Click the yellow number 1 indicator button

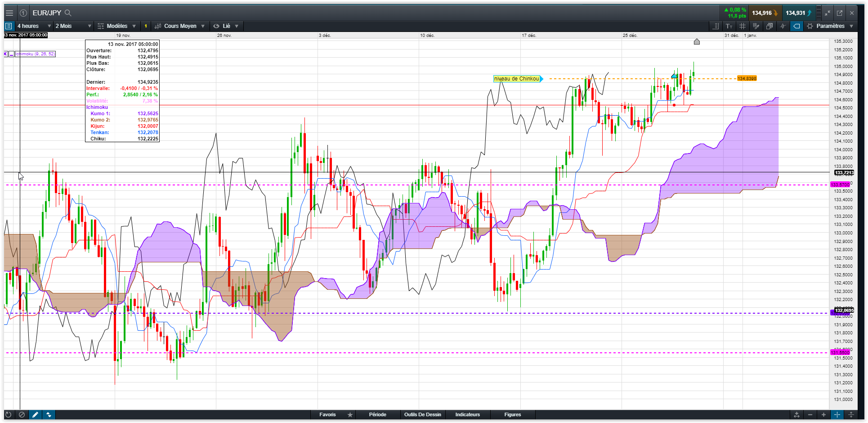coord(146,26)
